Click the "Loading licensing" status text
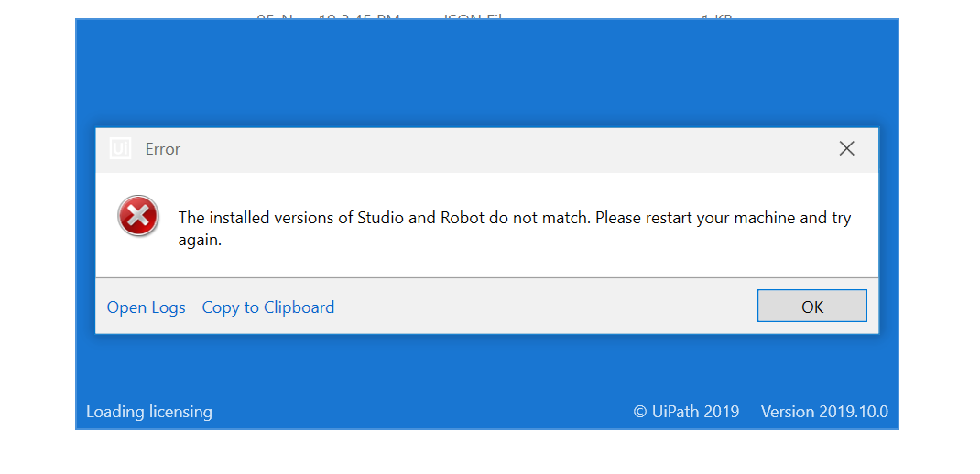980x474 pixels. click(148, 412)
